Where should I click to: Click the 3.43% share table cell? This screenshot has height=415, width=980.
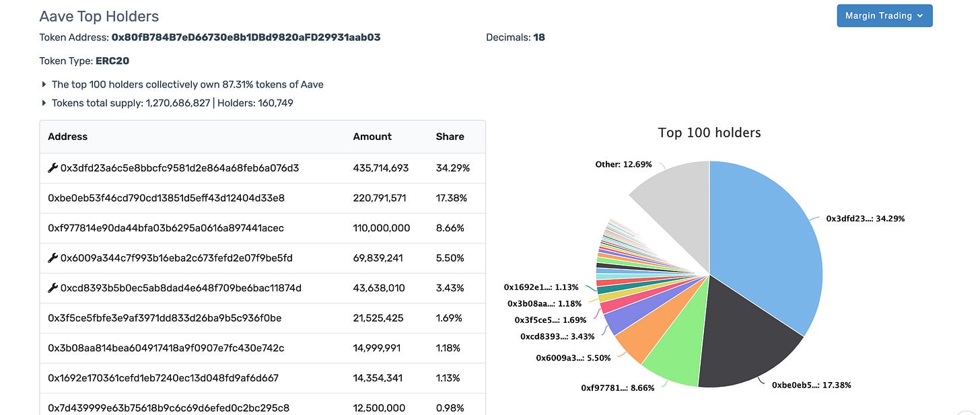click(450, 288)
